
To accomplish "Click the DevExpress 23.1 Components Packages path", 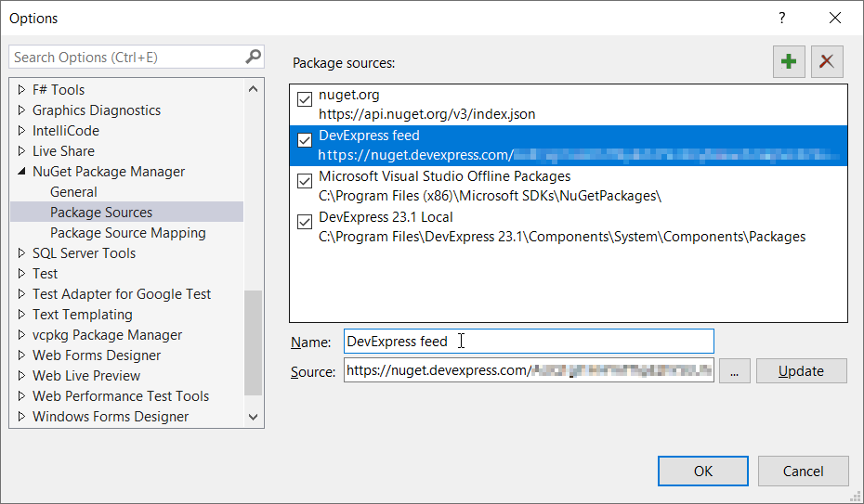I will pyautogui.click(x=562, y=237).
